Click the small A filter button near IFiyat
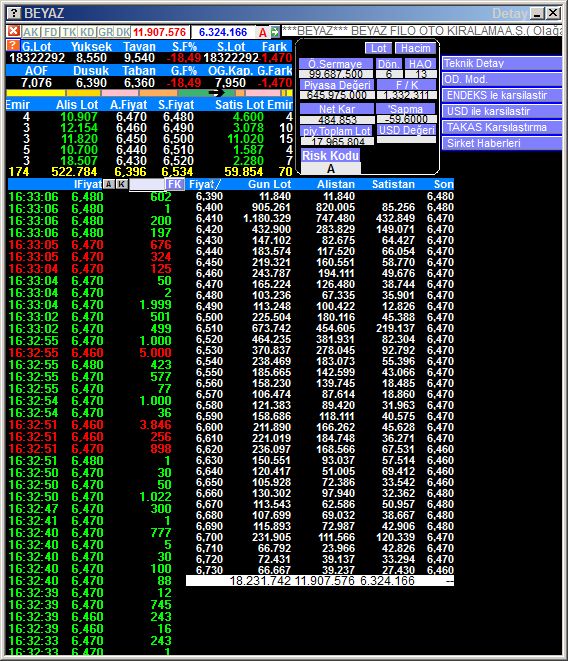The height and width of the screenshot is (661, 568). [x=108, y=184]
